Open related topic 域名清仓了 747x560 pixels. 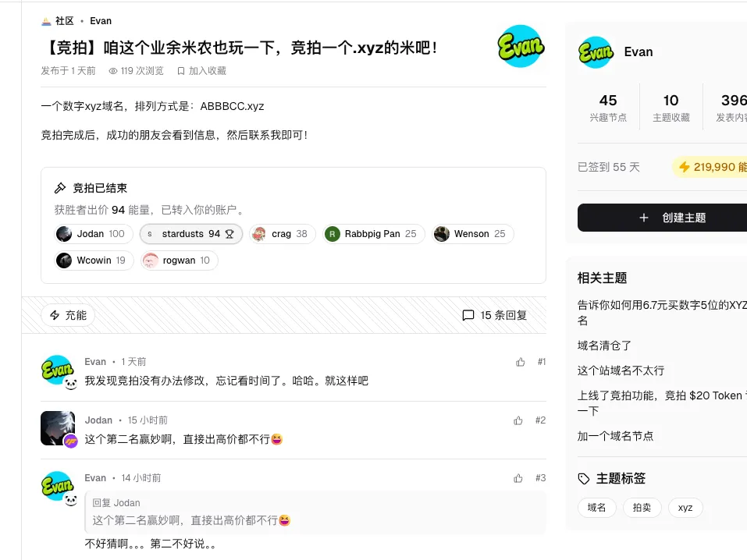coord(604,346)
